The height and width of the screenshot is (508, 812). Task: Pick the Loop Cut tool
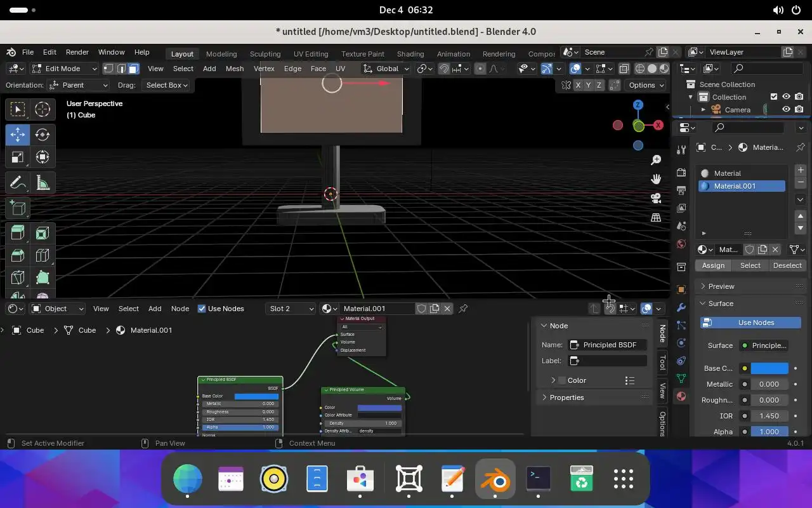pyautogui.click(x=43, y=255)
